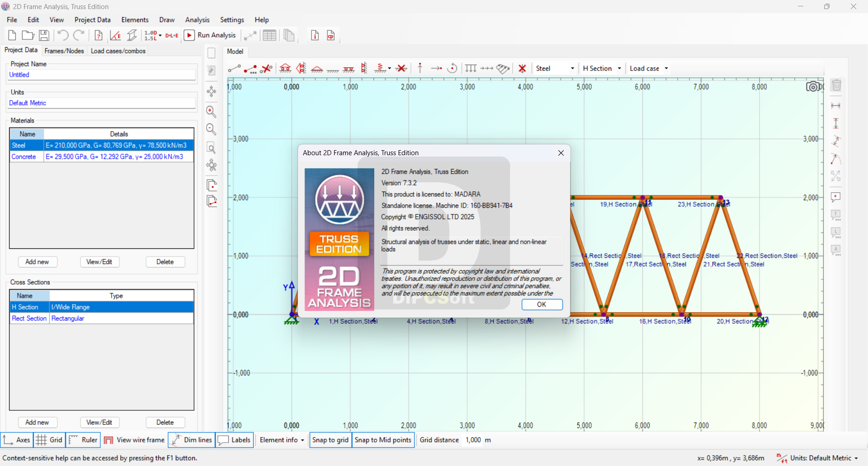Click OK in the About dialog
Image resolution: width=868 pixels, height=466 pixels.
tap(542, 304)
